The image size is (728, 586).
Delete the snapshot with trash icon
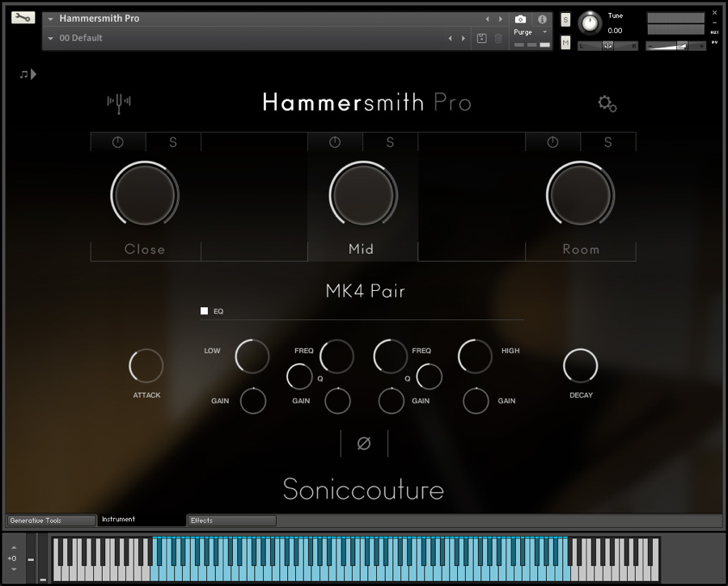[x=498, y=39]
